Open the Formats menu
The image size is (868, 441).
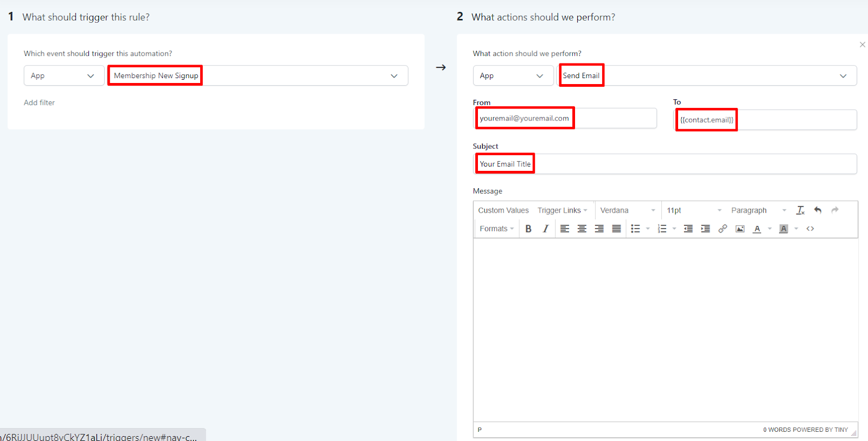[496, 229]
